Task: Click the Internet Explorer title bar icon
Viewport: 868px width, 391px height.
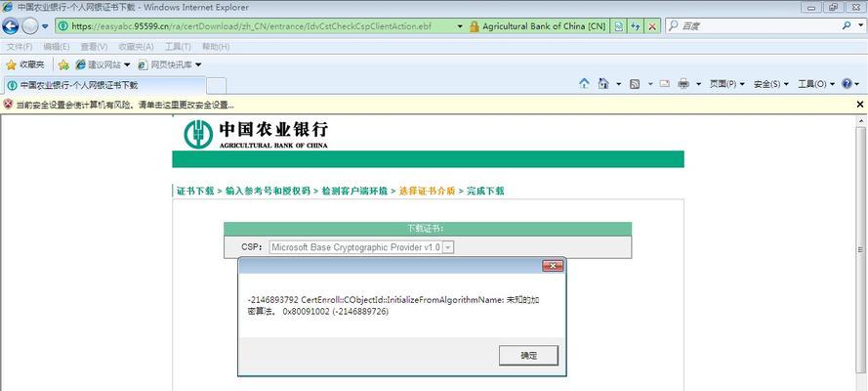Action: point(8,7)
